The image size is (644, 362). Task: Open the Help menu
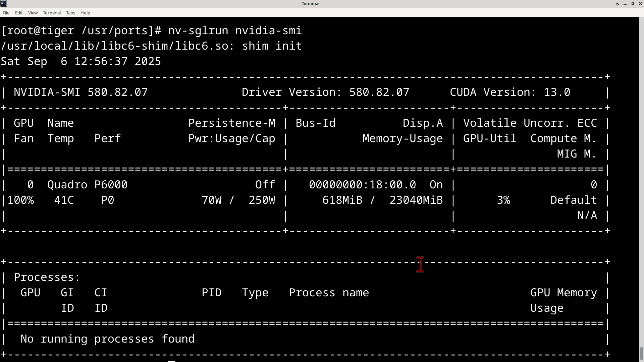click(x=85, y=13)
